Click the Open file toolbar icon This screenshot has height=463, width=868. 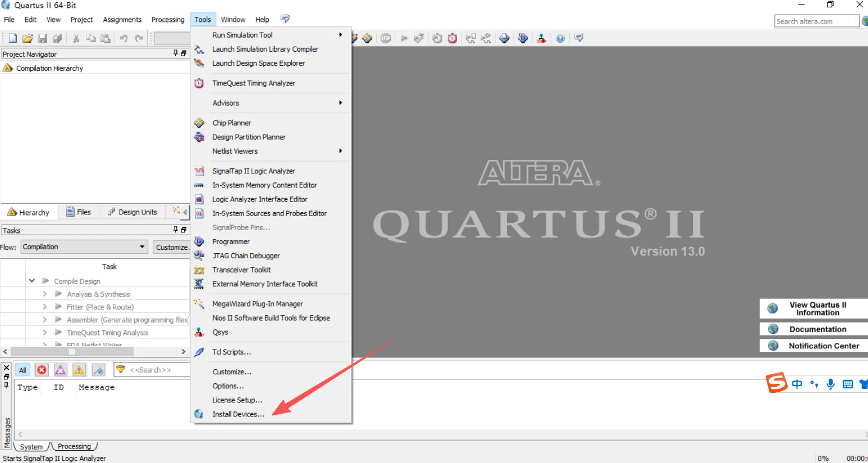pos(27,38)
